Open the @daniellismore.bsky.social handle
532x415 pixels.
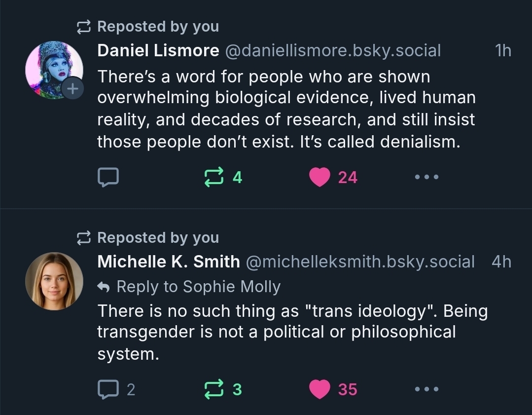333,50
